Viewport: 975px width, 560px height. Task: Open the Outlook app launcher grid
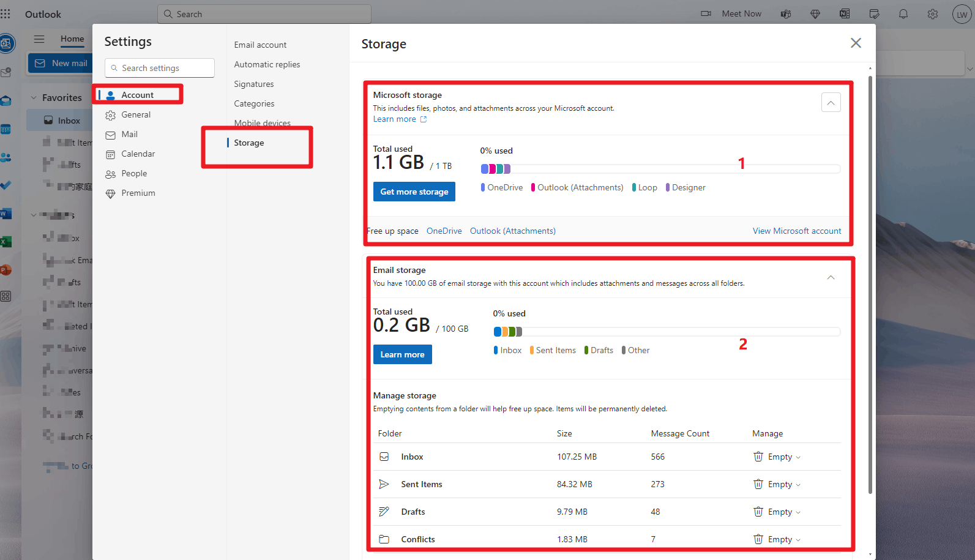coord(6,13)
